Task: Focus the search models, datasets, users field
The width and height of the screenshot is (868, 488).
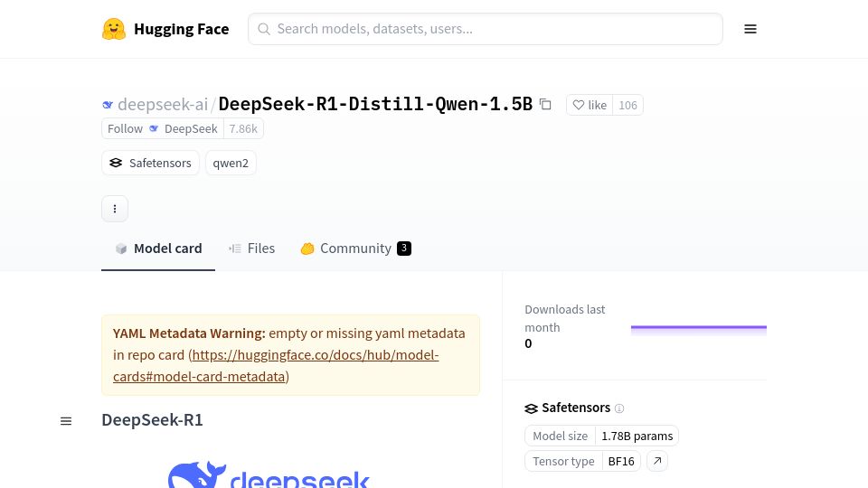Action: pyautogui.click(x=485, y=29)
